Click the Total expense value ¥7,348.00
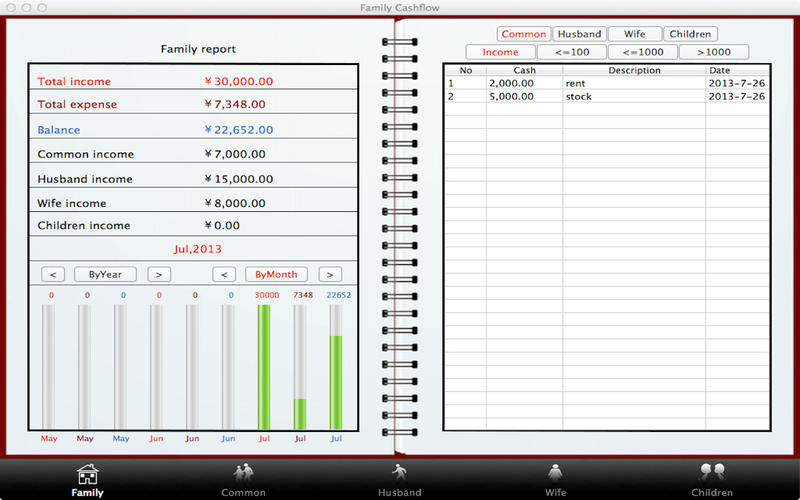Screen dimensions: 800x500 [x=235, y=104]
